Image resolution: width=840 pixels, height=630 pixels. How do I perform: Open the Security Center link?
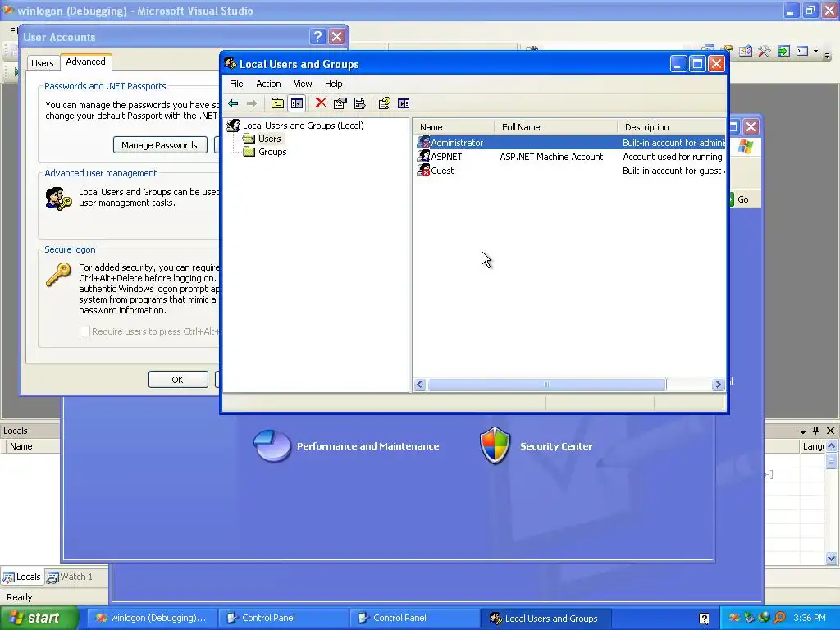(556, 446)
